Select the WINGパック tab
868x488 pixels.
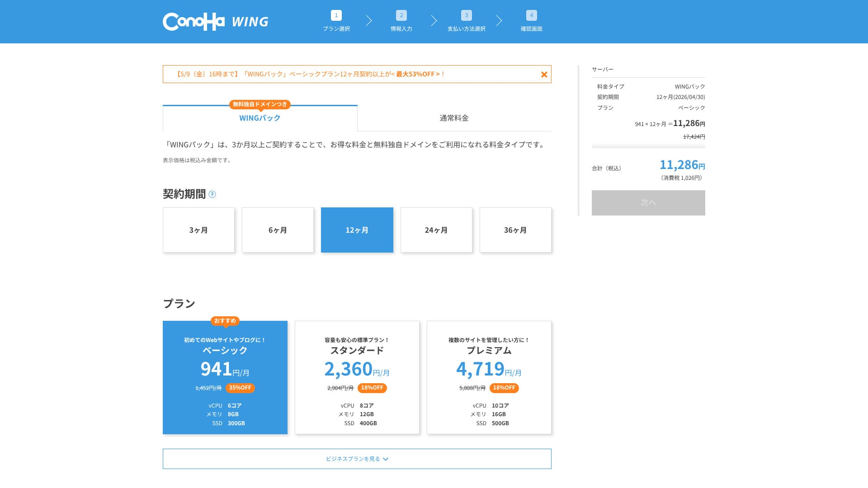[260, 118]
